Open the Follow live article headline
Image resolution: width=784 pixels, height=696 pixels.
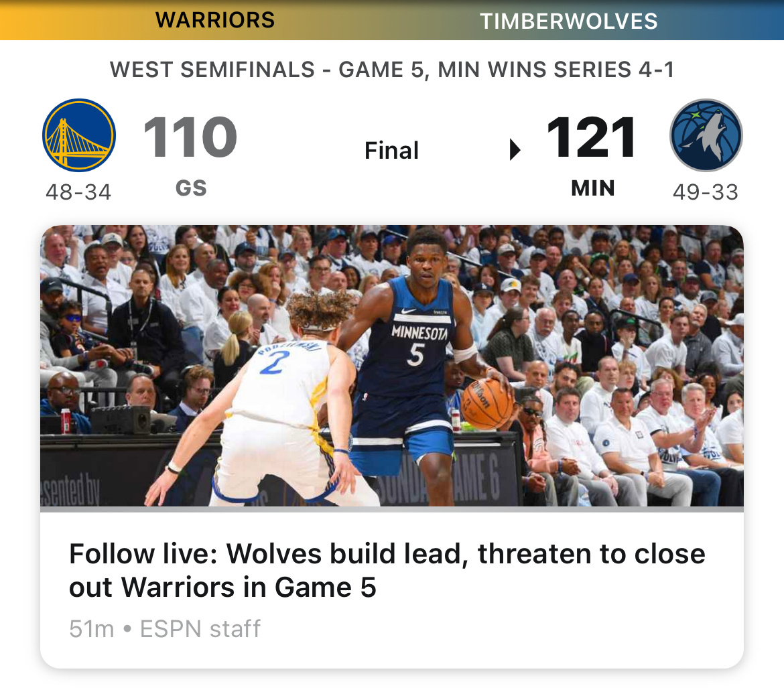tap(387, 571)
